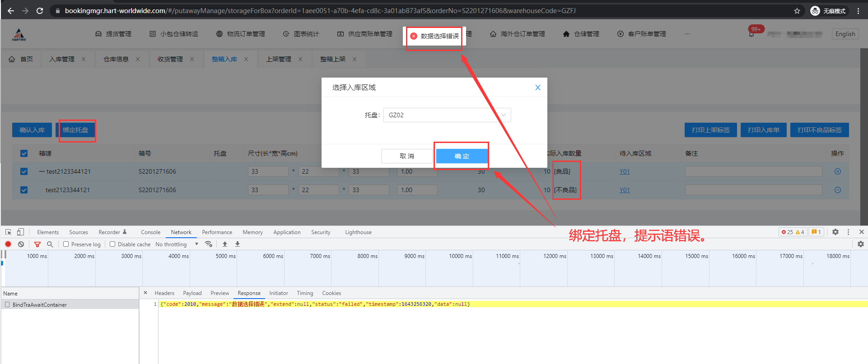The height and width of the screenshot is (364, 868).
Task: Click the remarks input field in first row
Action: 753,171
